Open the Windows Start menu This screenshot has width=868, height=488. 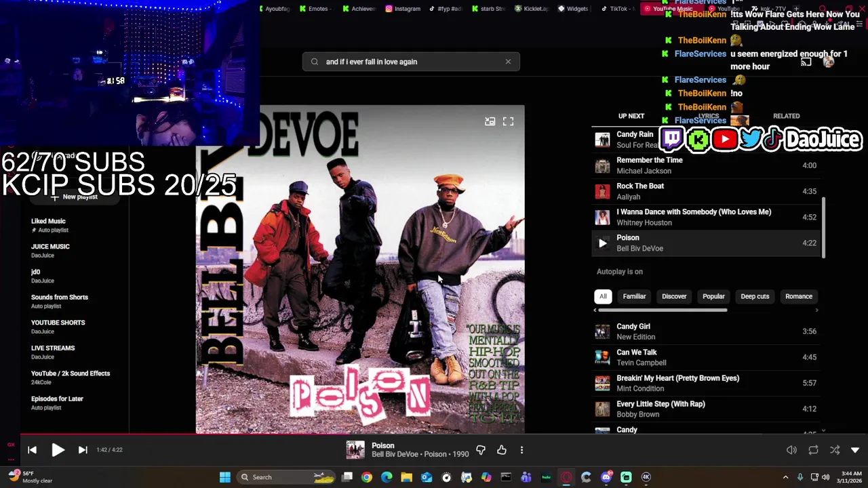click(x=225, y=477)
